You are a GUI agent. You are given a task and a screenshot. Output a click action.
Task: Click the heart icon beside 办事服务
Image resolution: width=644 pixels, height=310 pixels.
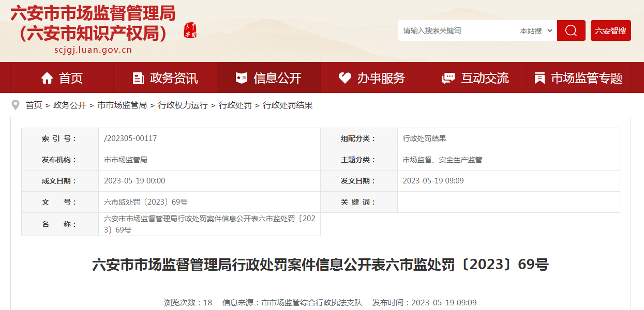tap(345, 78)
